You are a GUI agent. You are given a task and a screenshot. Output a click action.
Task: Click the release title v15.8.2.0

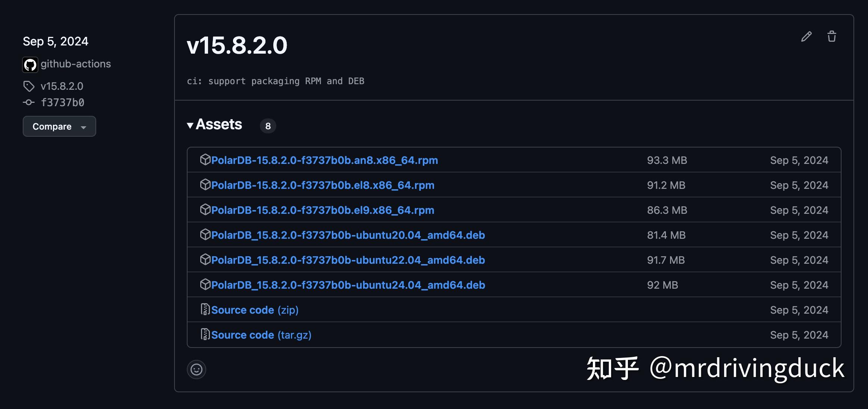click(238, 45)
